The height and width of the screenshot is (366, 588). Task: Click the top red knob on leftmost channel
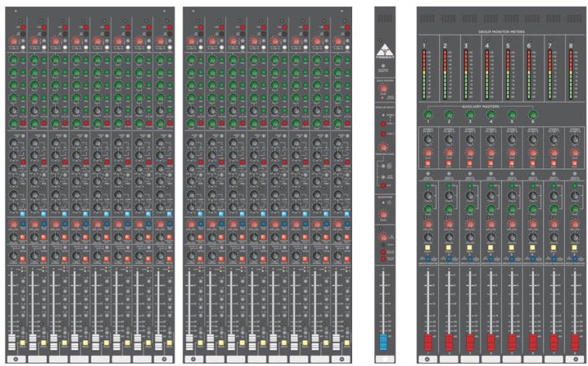point(13,40)
